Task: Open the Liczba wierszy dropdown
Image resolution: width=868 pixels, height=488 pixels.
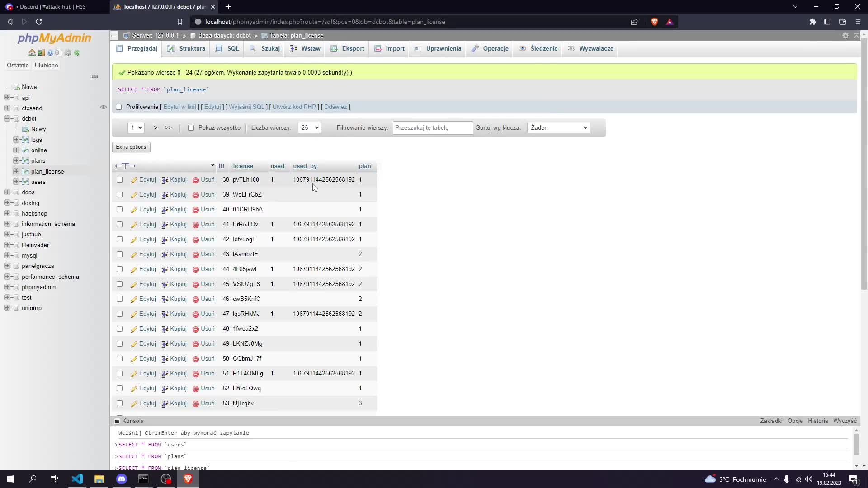Action: pyautogui.click(x=309, y=127)
